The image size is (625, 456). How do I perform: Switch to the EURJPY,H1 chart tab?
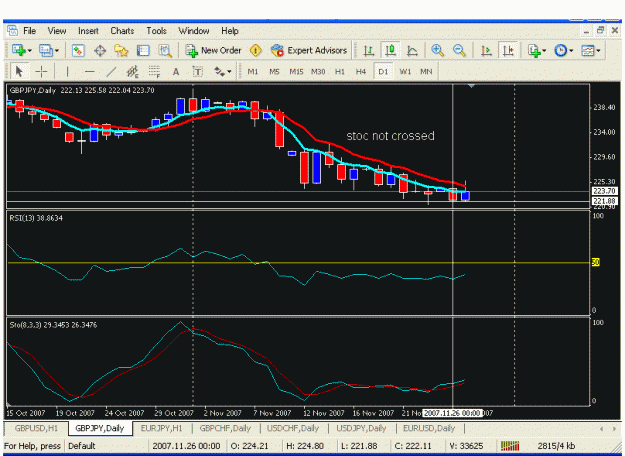(161, 428)
